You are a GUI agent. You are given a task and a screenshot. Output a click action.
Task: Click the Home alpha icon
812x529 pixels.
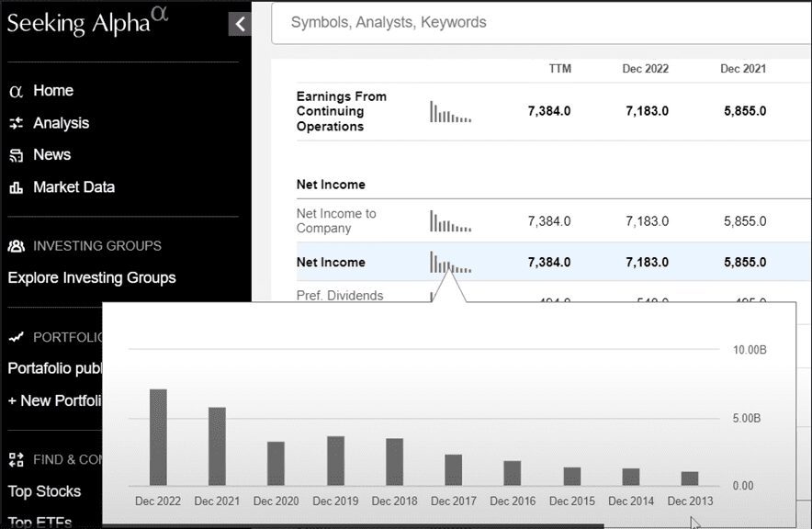[16, 91]
